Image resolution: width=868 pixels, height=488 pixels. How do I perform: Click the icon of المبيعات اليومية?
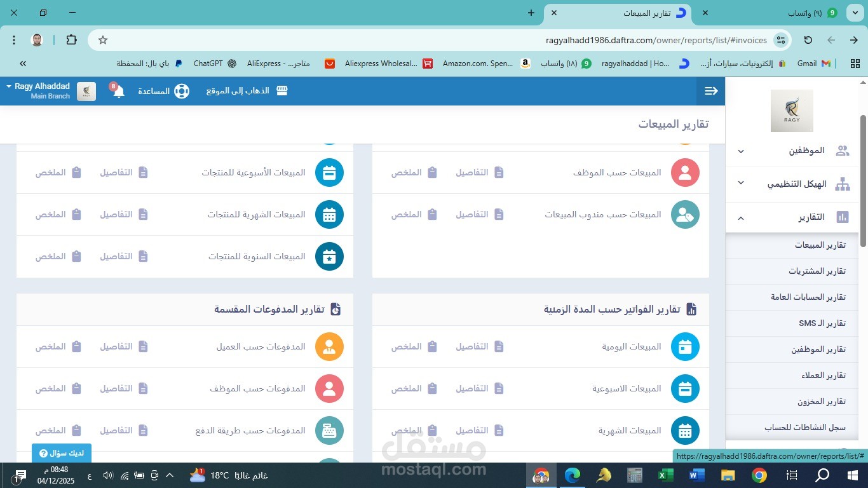685,346
